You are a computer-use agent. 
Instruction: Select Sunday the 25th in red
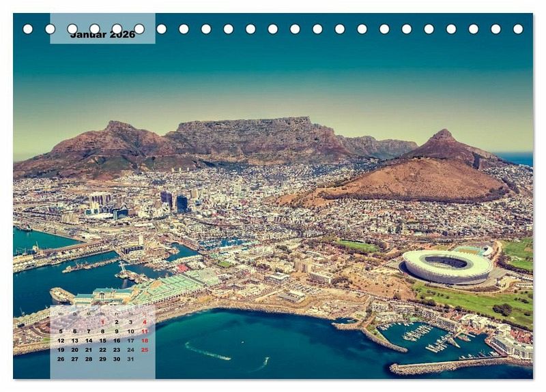click(x=145, y=350)
